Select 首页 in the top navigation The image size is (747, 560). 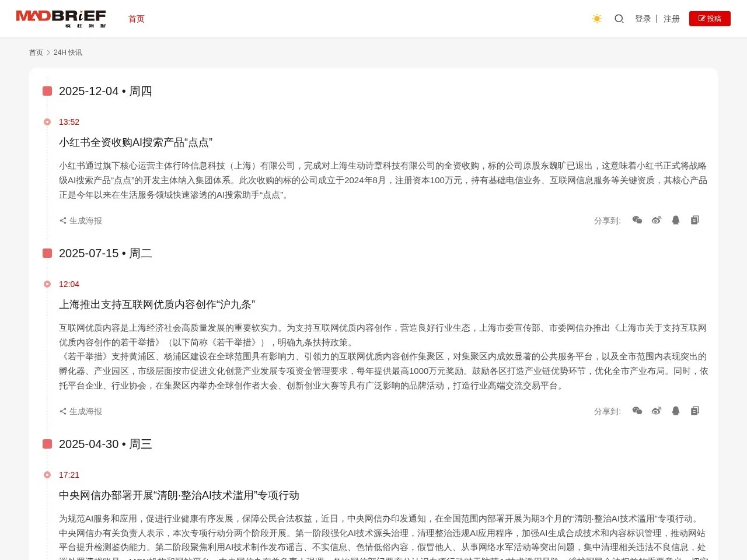click(136, 19)
